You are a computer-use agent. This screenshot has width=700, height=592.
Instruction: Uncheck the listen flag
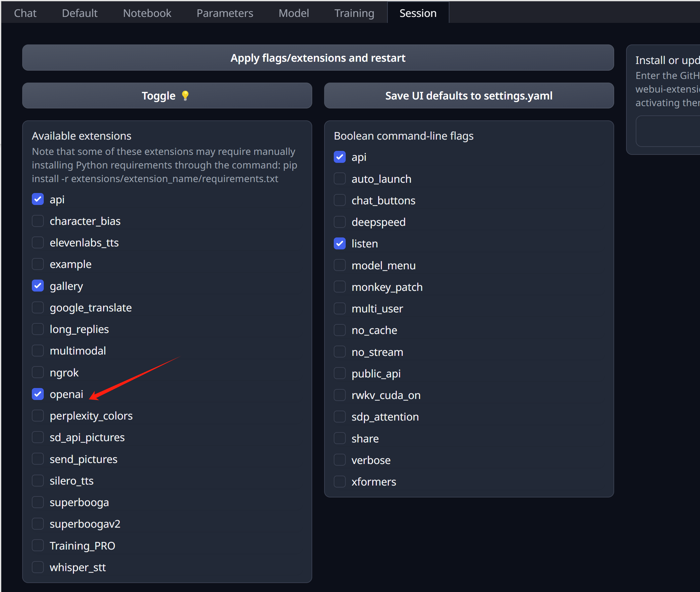(x=339, y=244)
